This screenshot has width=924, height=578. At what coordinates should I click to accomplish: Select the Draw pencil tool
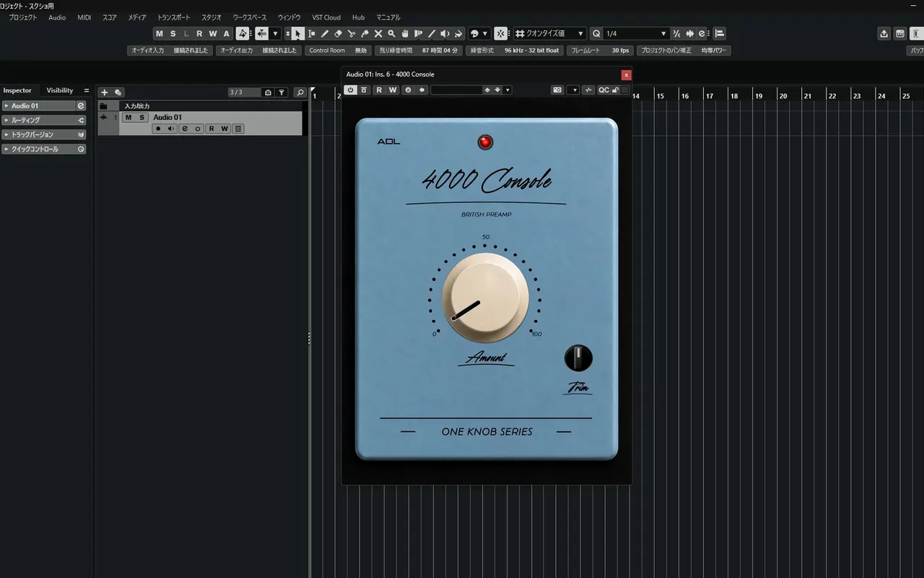pyautogui.click(x=325, y=34)
